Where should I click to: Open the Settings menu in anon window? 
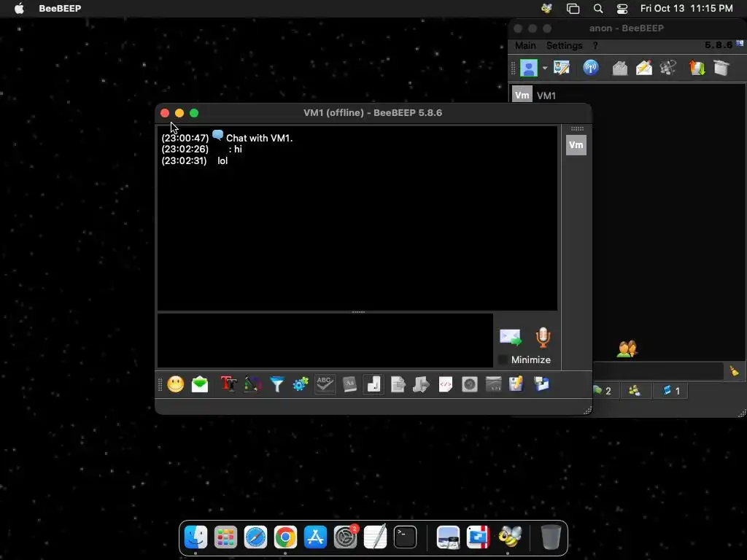click(x=564, y=46)
